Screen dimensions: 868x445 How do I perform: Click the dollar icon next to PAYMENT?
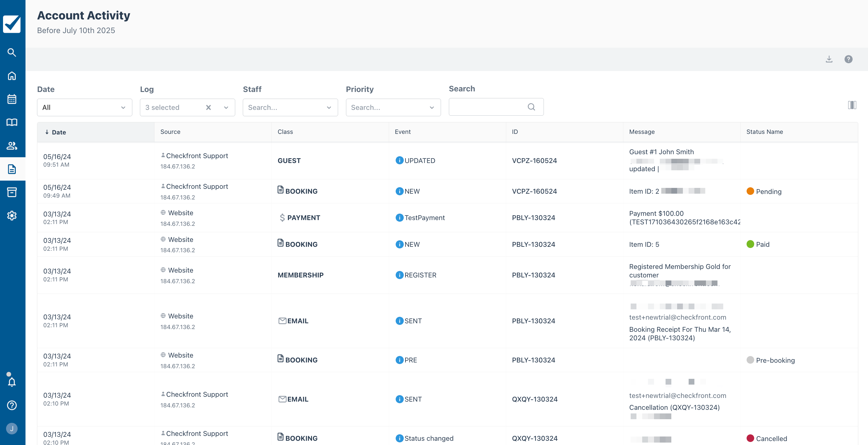[x=282, y=218]
